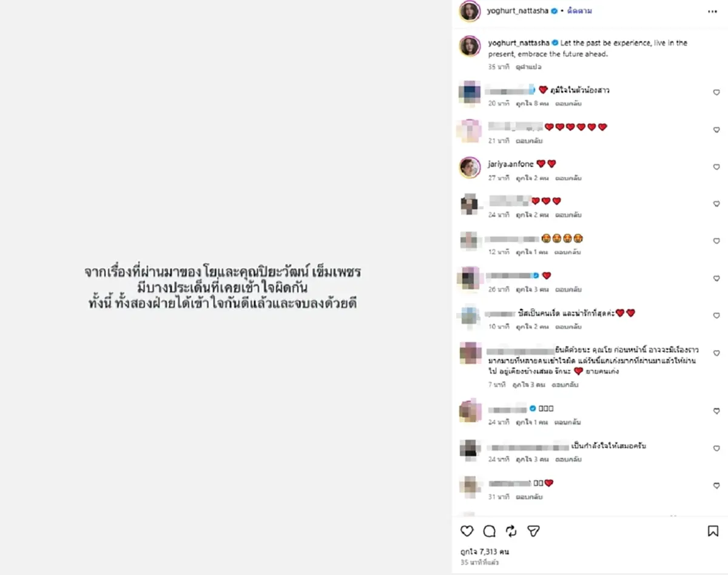Image resolution: width=728 pixels, height=575 pixels.
Task: Like the jariya.anfone comment
Action: (x=716, y=167)
